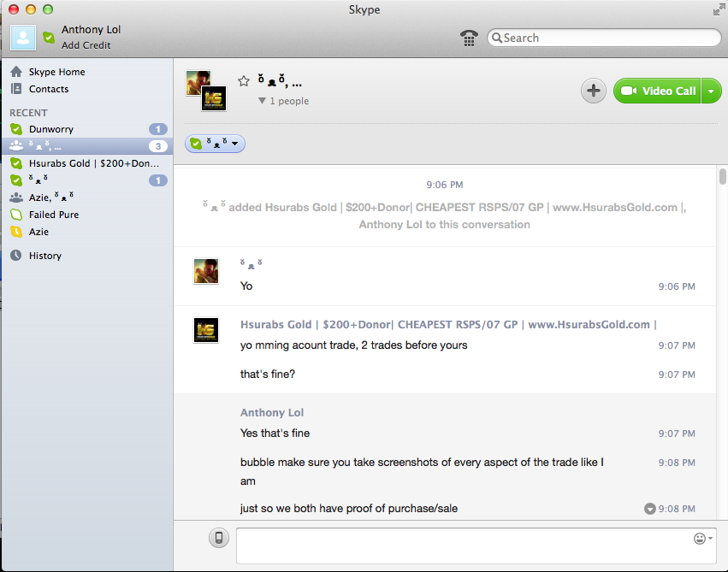The image size is (728, 572).
Task: Click Failed Pure status icon
Action: click(16, 215)
